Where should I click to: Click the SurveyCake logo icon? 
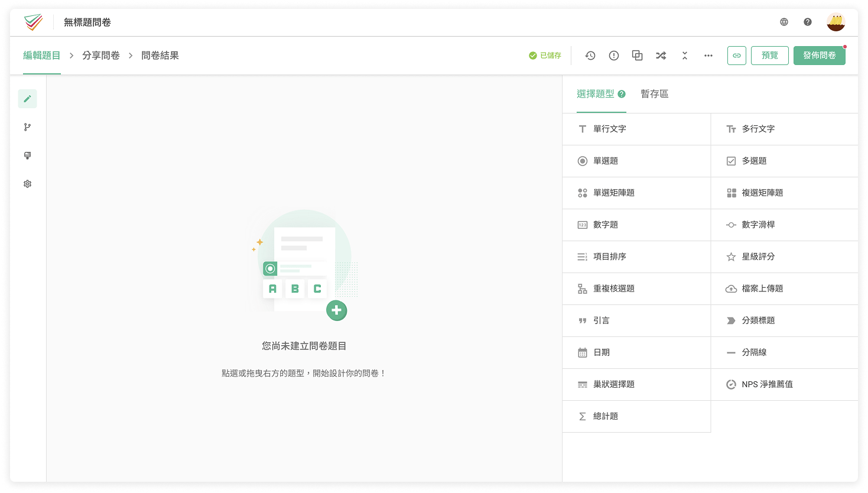[33, 22]
